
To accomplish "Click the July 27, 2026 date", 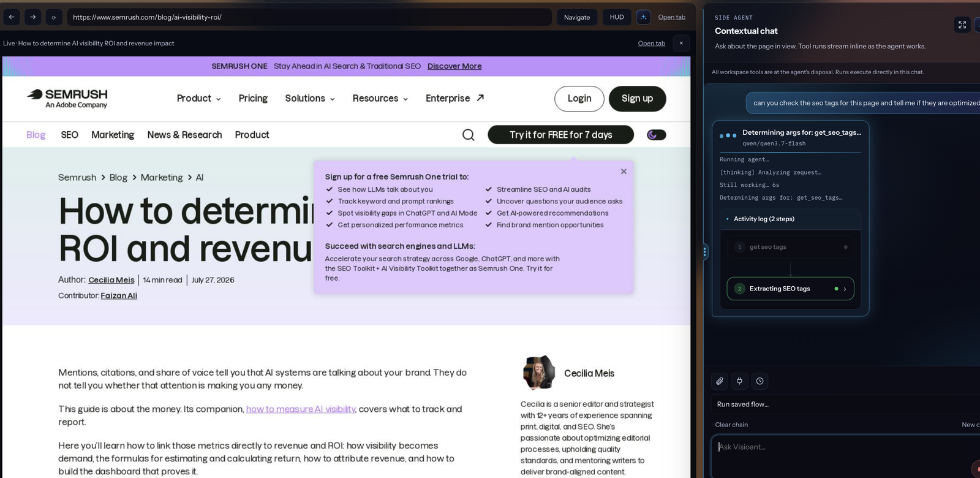I will coord(213,280).
